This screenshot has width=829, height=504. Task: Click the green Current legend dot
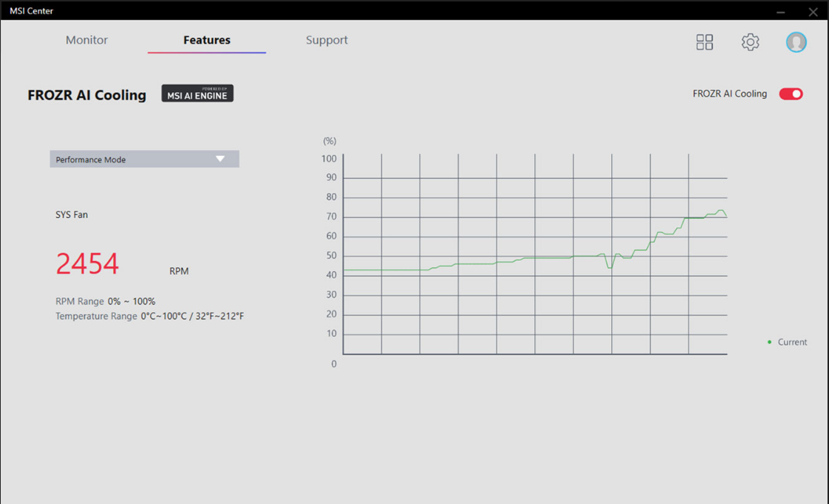point(769,342)
